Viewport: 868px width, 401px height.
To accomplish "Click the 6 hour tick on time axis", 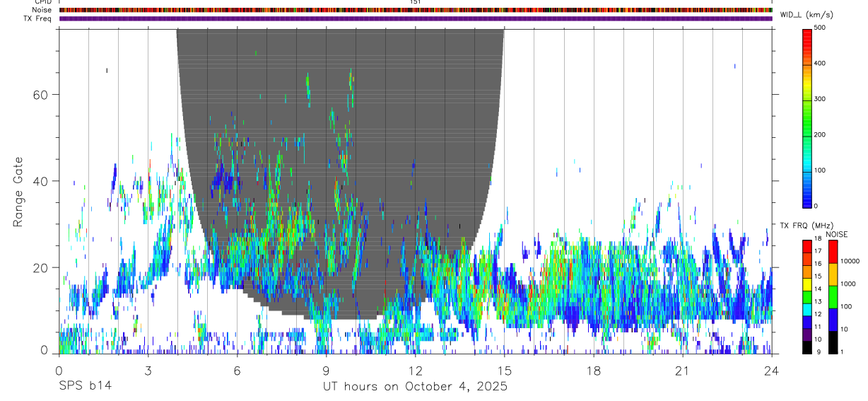I will pyautogui.click(x=237, y=370).
